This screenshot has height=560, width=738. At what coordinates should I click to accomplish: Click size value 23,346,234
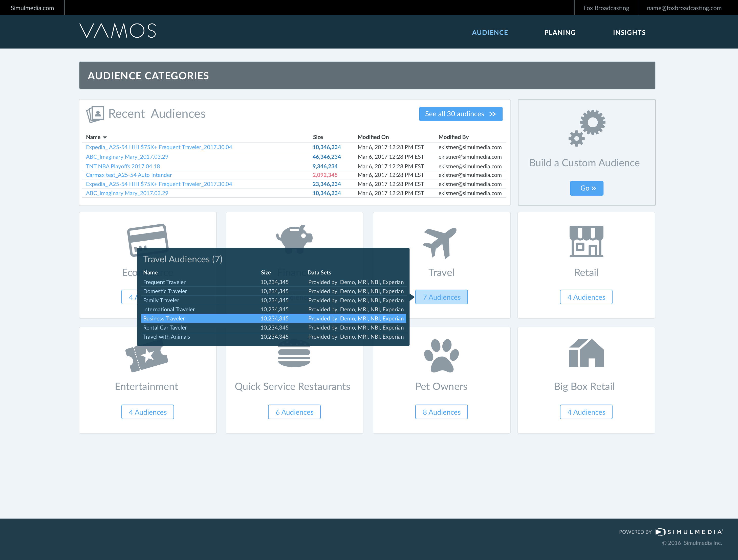point(327,184)
